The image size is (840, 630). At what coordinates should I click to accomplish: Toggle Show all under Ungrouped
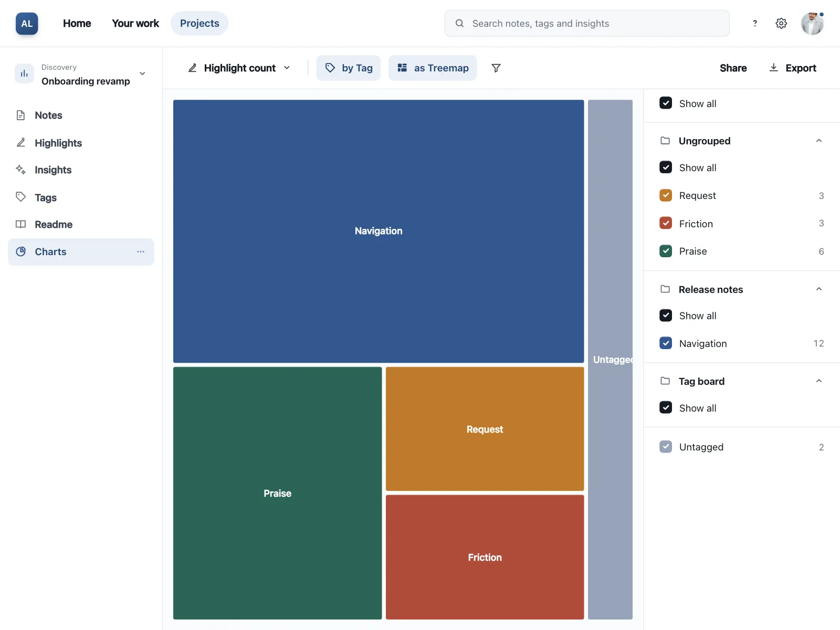[666, 167]
